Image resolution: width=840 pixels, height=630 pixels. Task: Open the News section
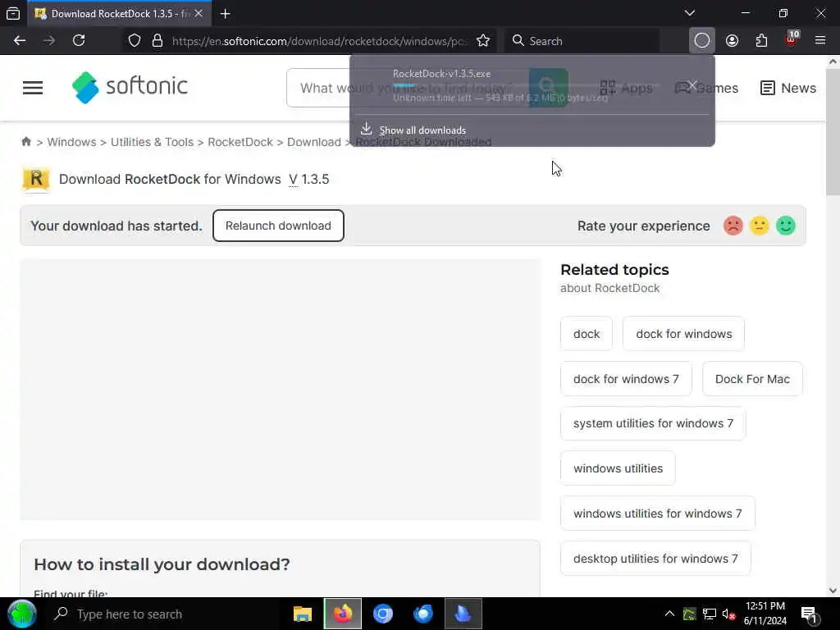click(x=788, y=88)
